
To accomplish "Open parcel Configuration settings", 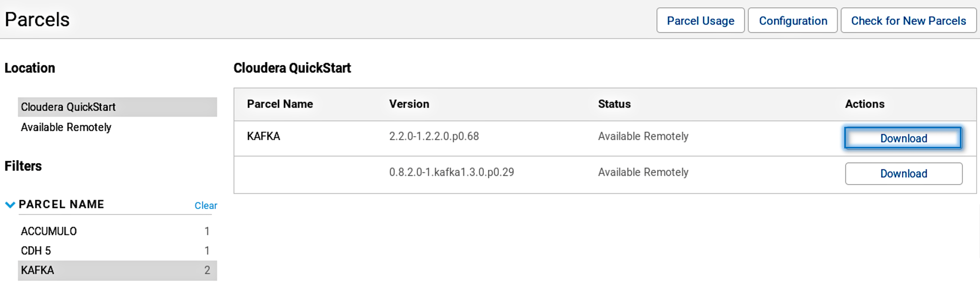I will (793, 21).
